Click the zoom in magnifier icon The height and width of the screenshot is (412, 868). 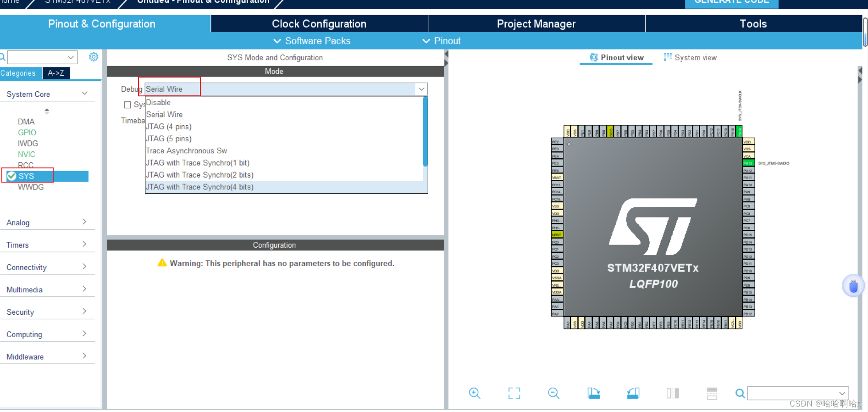coord(474,393)
